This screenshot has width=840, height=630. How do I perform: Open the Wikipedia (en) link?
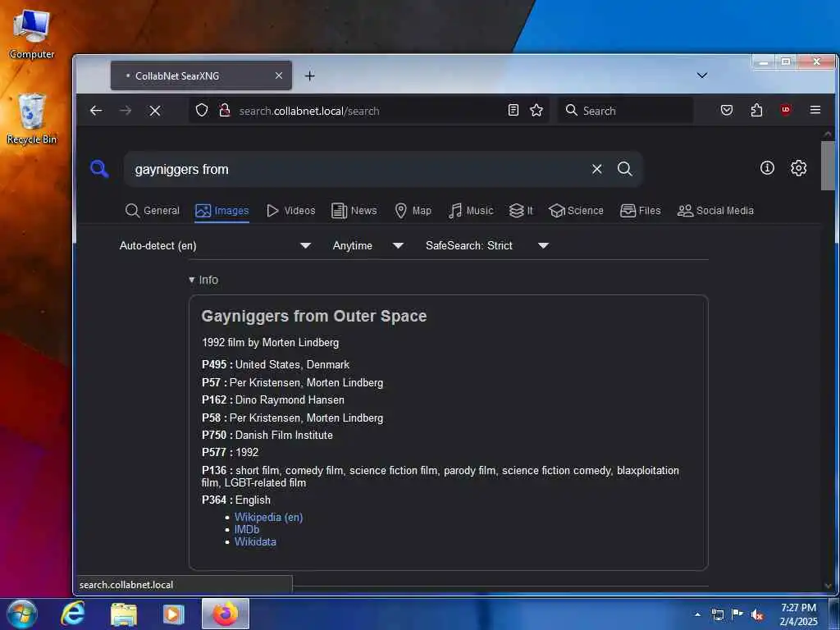[x=268, y=517]
